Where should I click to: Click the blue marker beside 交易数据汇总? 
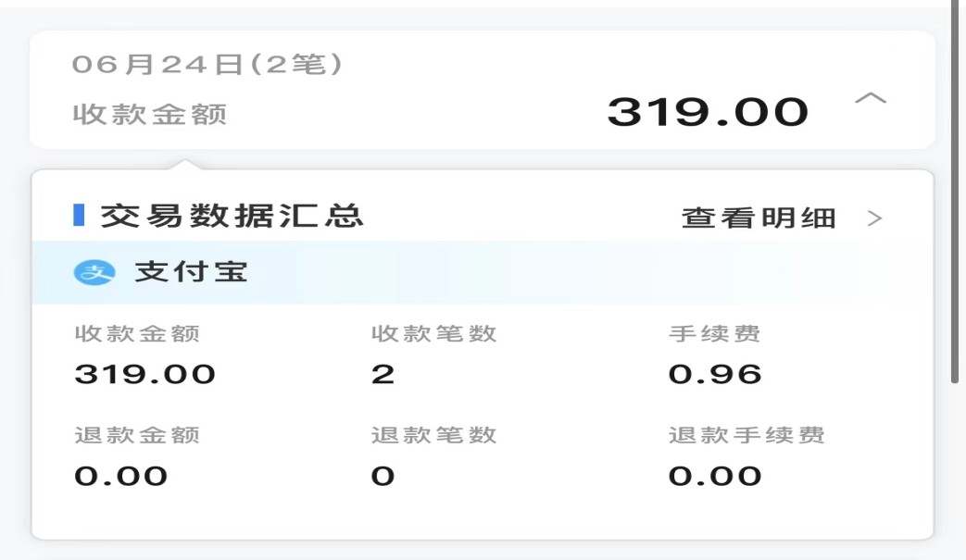[79, 215]
